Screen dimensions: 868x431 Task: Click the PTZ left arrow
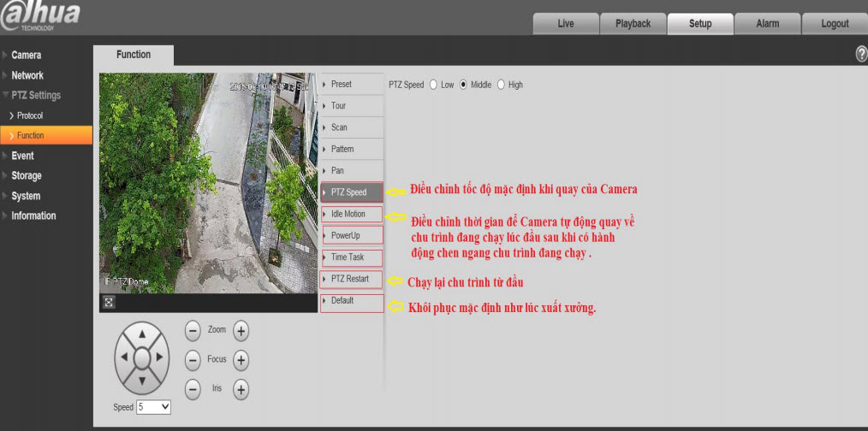click(x=123, y=356)
